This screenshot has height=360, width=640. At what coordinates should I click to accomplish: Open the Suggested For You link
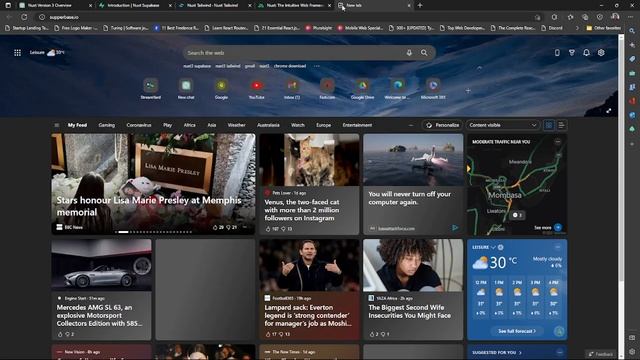[x=497, y=352]
